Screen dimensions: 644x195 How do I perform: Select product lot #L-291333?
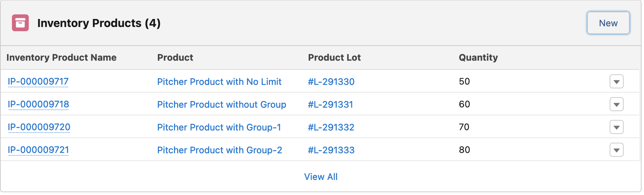point(331,150)
